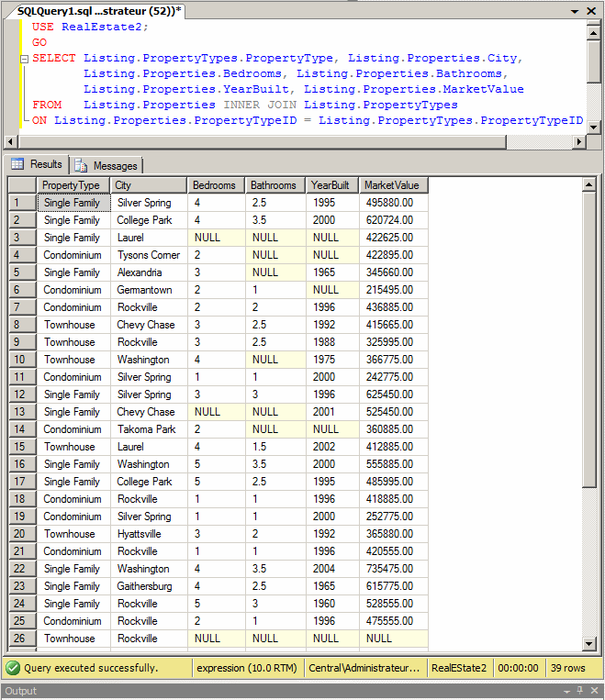This screenshot has height=700, width=605.
Task: Click the Messages page icon
Action: coord(81,166)
